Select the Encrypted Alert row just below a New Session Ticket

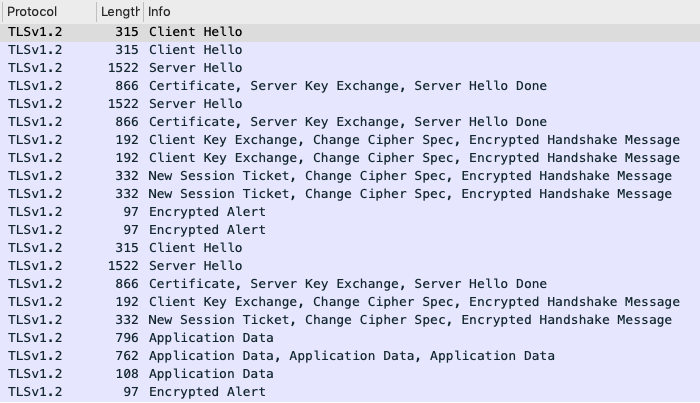350,212
